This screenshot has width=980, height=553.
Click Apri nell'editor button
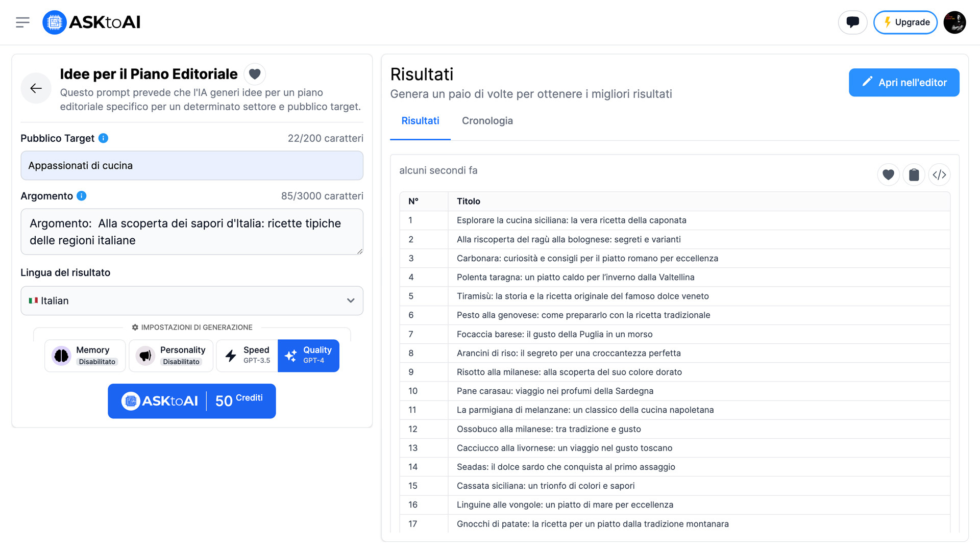[904, 83]
